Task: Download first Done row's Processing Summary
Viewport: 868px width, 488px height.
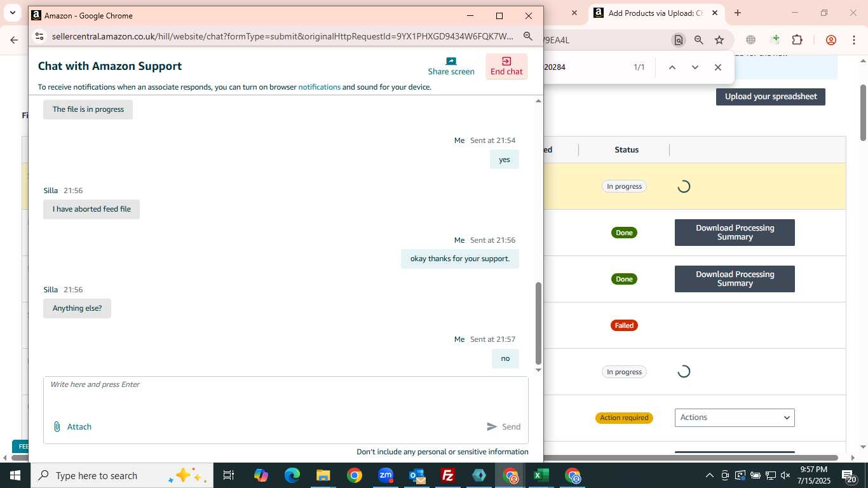Action: 735,233
